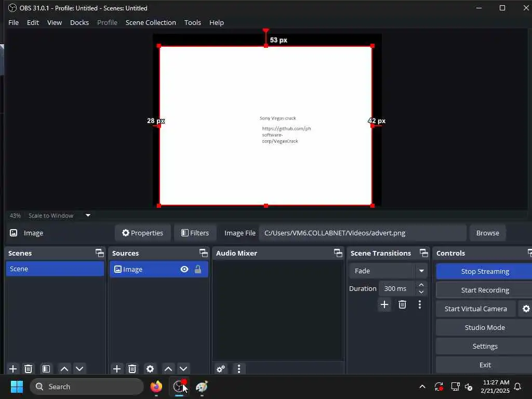The image size is (532, 399).
Task: Move scene down with arrow icon
Action: click(79, 368)
